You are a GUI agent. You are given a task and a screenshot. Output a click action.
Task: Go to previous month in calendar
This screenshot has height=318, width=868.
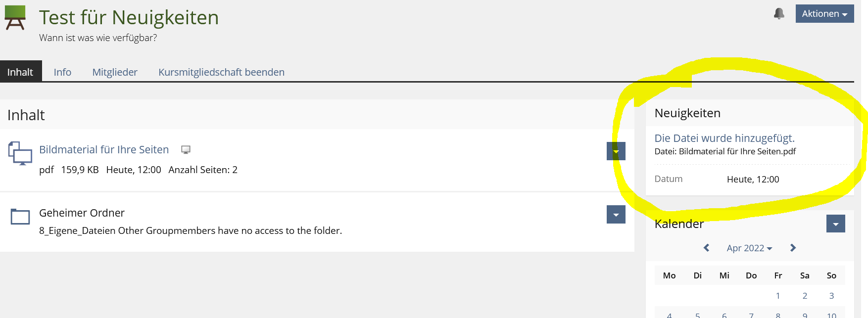click(x=707, y=248)
